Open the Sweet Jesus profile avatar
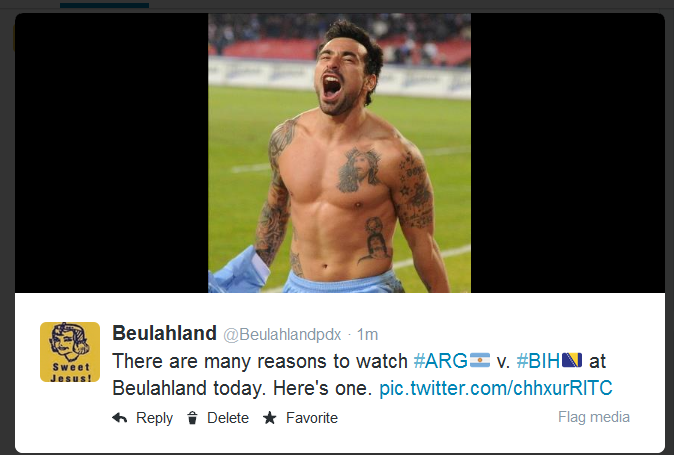 (70, 352)
